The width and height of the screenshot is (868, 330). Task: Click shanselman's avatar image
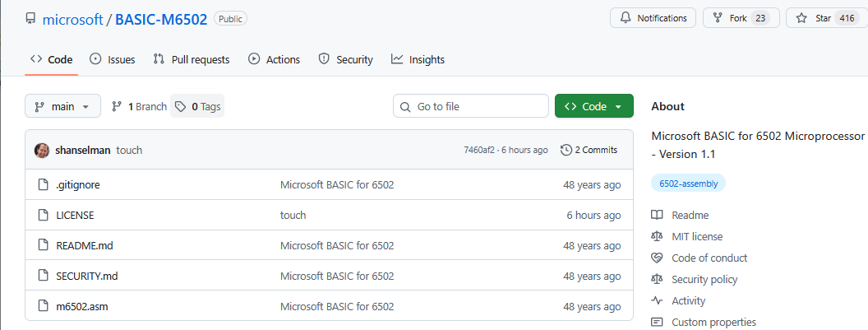[42, 150]
